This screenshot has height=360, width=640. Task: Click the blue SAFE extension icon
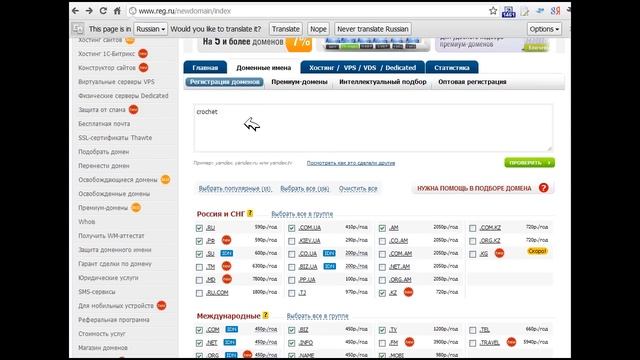pos(509,11)
